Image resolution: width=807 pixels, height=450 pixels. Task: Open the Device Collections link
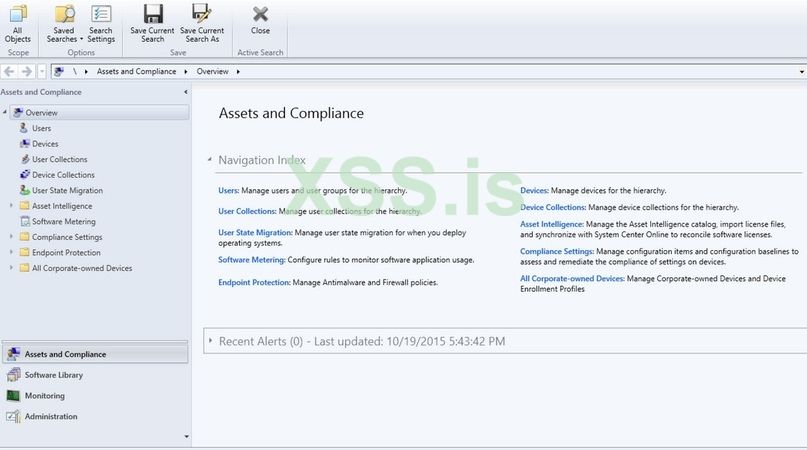point(553,207)
